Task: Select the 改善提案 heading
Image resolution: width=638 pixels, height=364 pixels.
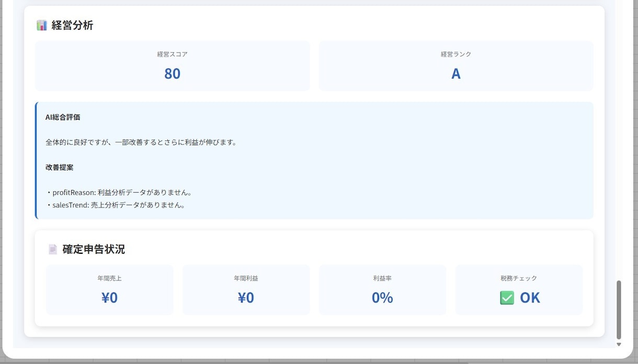Action: tap(60, 167)
